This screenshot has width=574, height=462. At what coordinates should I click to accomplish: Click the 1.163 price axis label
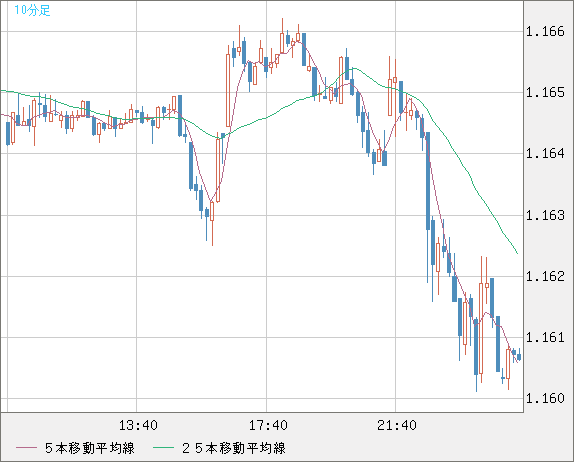[x=545, y=215]
